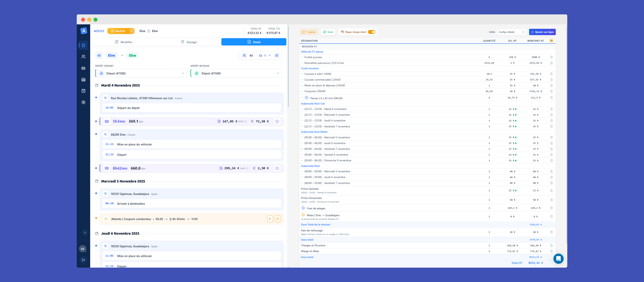Select the Devis tab

[254, 42]
